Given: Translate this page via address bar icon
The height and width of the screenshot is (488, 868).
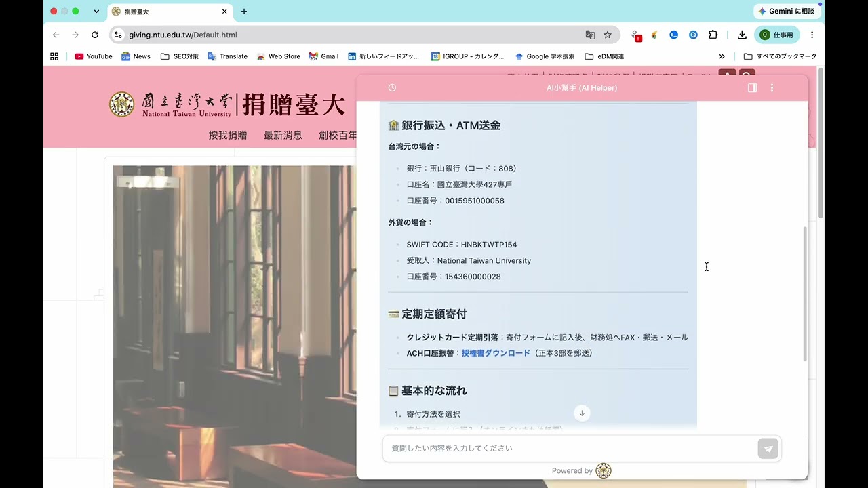Looking at the screenshot, I should pyautogui.click(x=590, y=35).
